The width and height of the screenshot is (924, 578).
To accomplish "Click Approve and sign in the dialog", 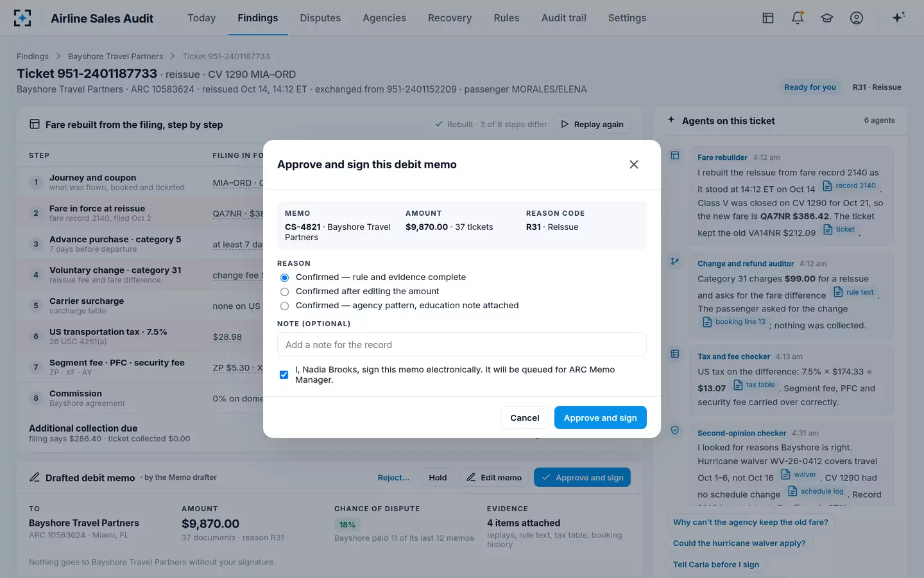I will (601, 417).
